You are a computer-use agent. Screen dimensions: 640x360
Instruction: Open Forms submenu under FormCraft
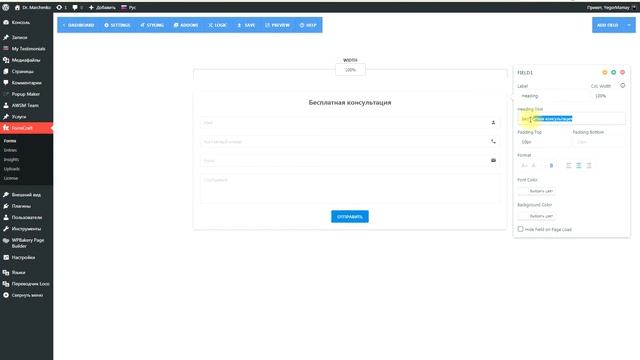coord(10,141)
